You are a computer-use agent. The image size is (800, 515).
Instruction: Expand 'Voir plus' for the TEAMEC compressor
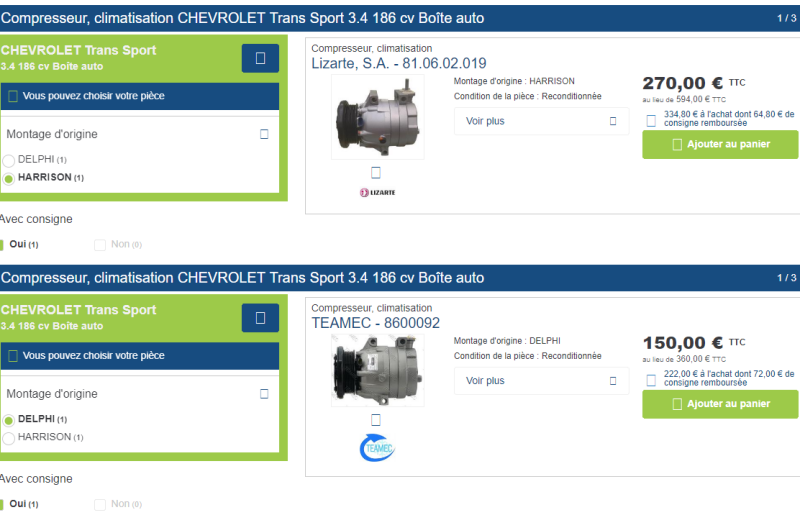coord(541,380)
